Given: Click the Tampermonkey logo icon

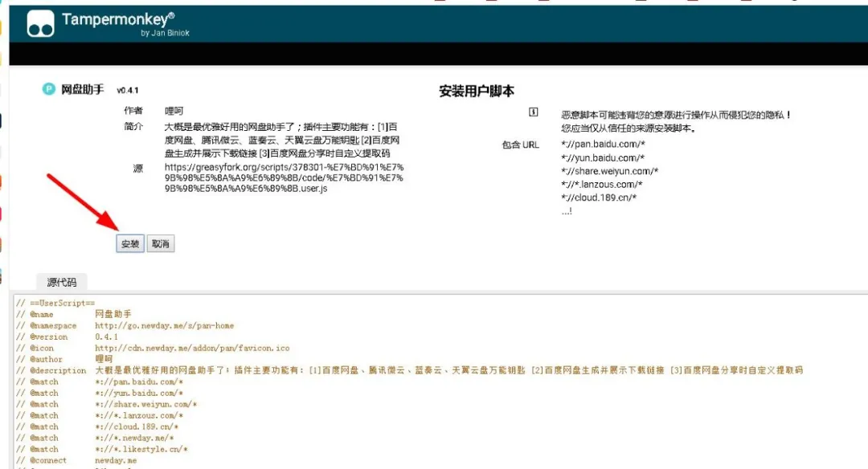Looking at the screenshot, I should tap(40, 23).
